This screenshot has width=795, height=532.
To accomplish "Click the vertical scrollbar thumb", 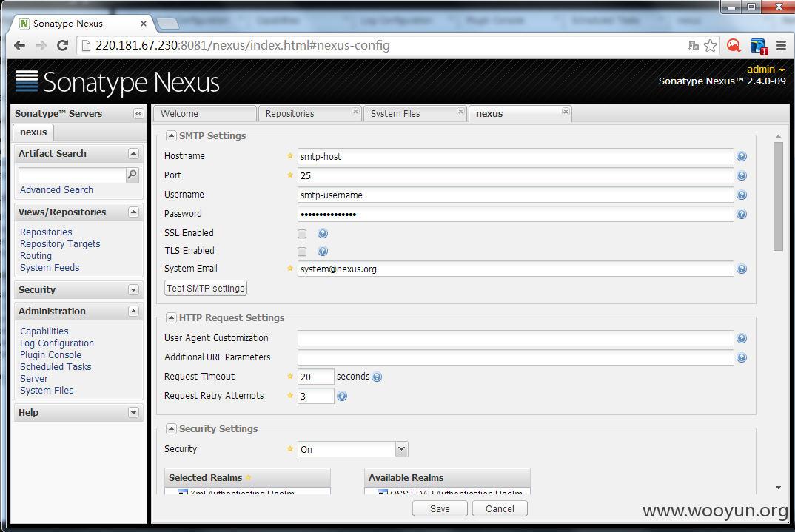I will coord(778,196).
